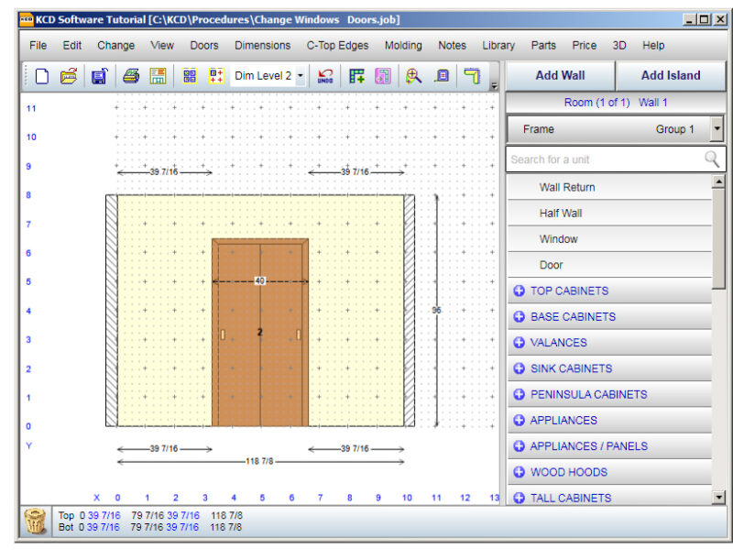The image size is (733, 560).
Task: Click the New file icon
Action: click(42, 77)
